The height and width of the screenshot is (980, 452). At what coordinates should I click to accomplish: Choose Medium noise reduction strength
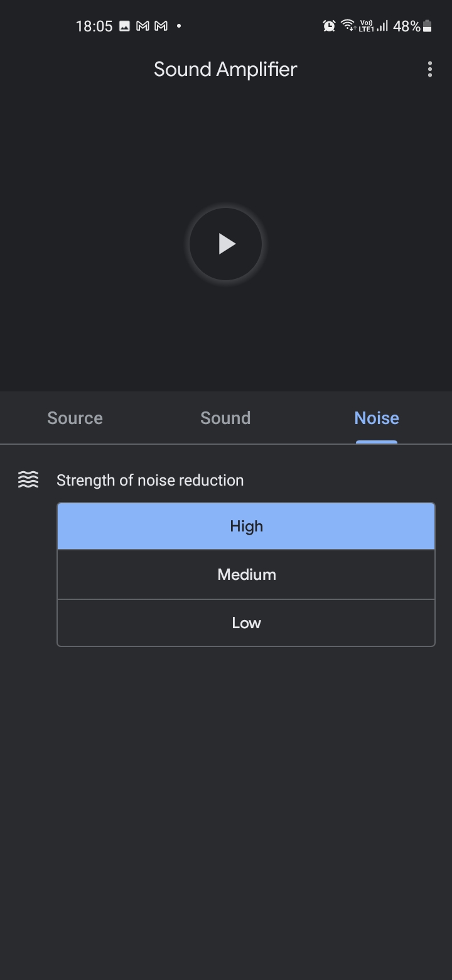coord(246,575)
